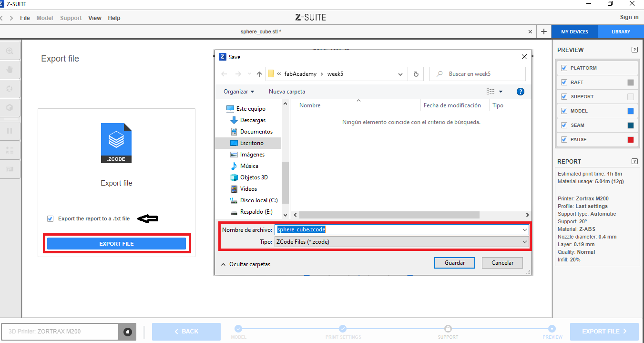Screen dimensions: 644x343
Task: Open view options dropdown arrow
Action: tap(501, 92)
